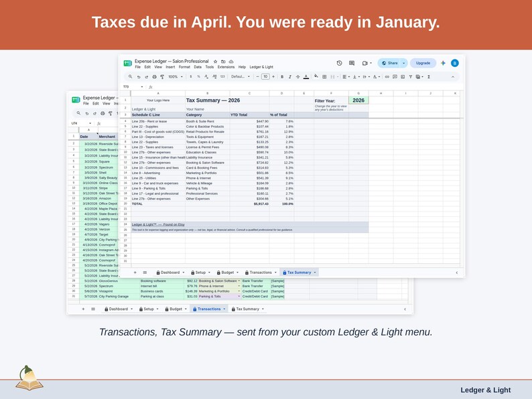Switch to Dashboard tab in front window
Screen dimensions: 532x399
(170, 272)
